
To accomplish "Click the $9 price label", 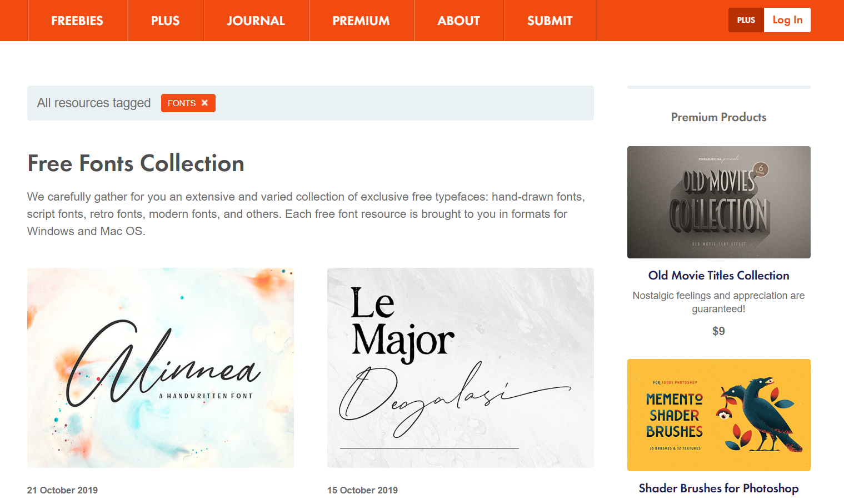I will [718, 331].
